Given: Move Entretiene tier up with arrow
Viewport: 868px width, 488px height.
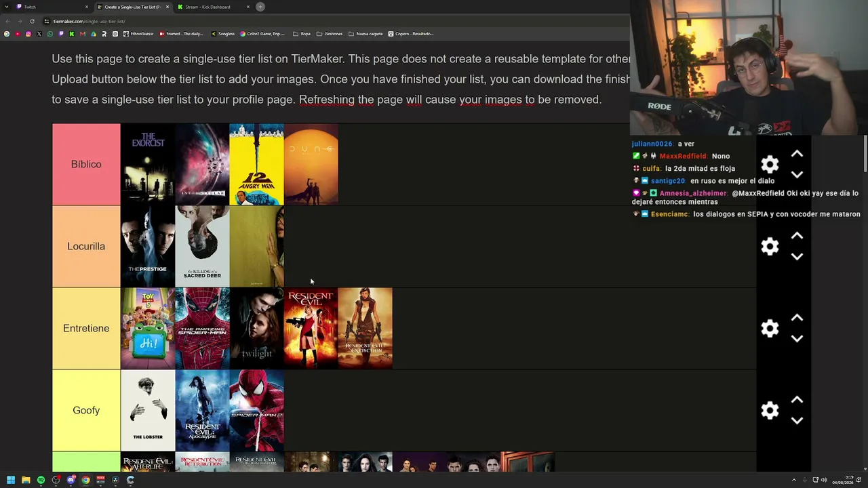Looking at the screenshot, I should coord(797,319).
